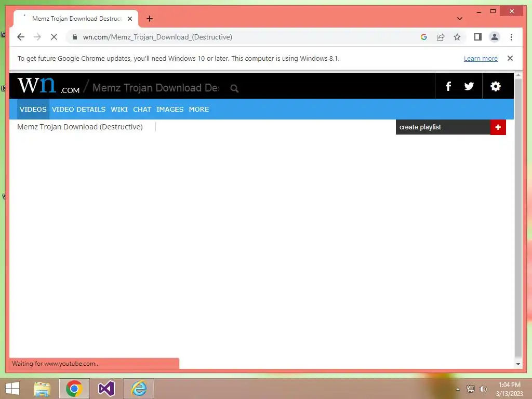
Task: Open the Learn more link
Action: pyautogui.click(x=481, y=58)
